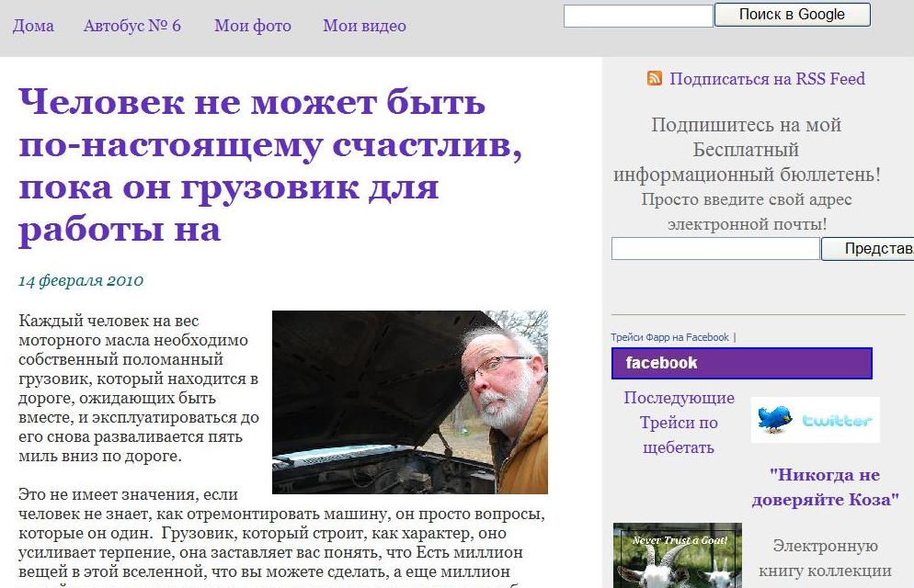
Task: Click the newsletter email address field
Action: pos(715,249)
